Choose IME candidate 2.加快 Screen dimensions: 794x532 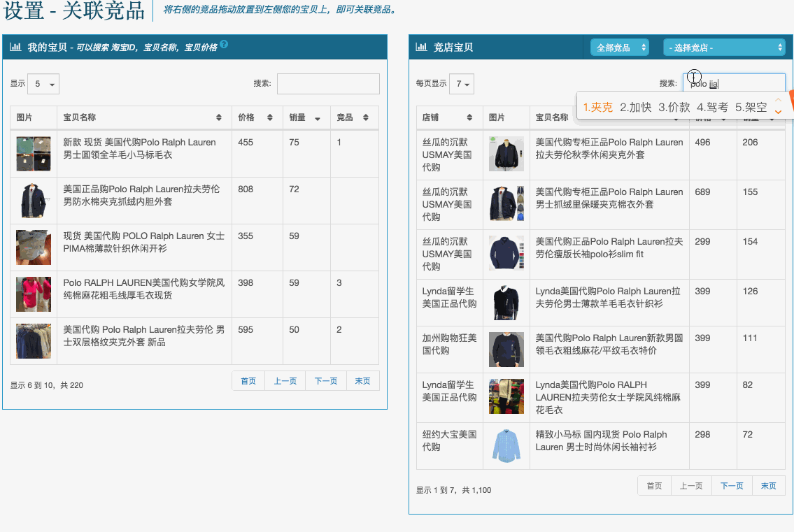click(x=635, y=108)
